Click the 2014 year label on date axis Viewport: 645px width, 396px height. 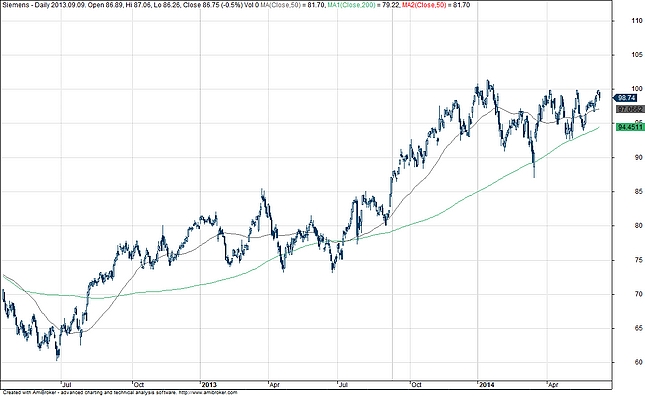pyautogui.click(x=487, y=385)
